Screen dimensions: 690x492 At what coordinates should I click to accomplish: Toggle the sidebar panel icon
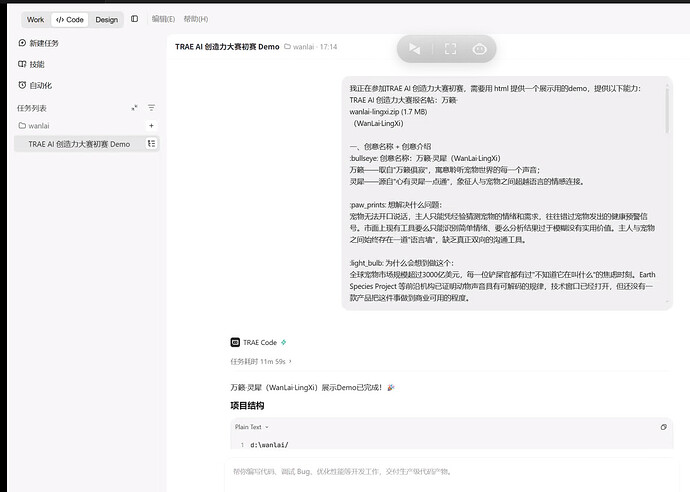tap(135, 19)
